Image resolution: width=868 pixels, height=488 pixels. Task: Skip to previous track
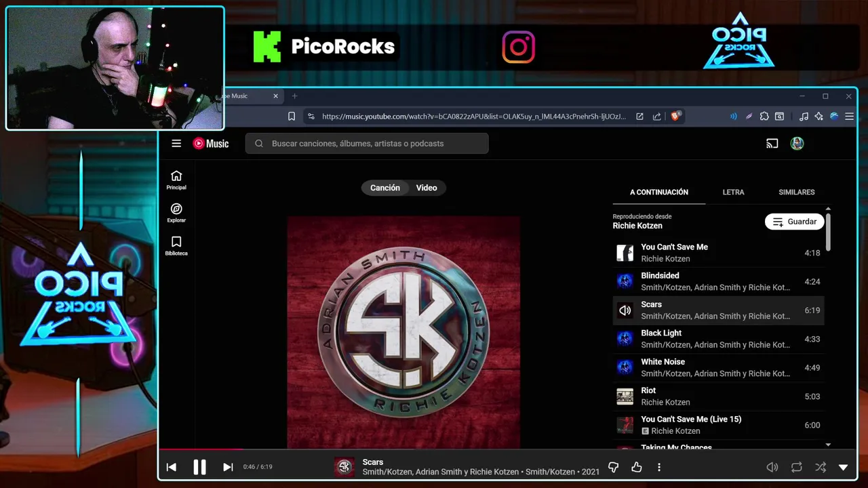[x=172, y=467]
